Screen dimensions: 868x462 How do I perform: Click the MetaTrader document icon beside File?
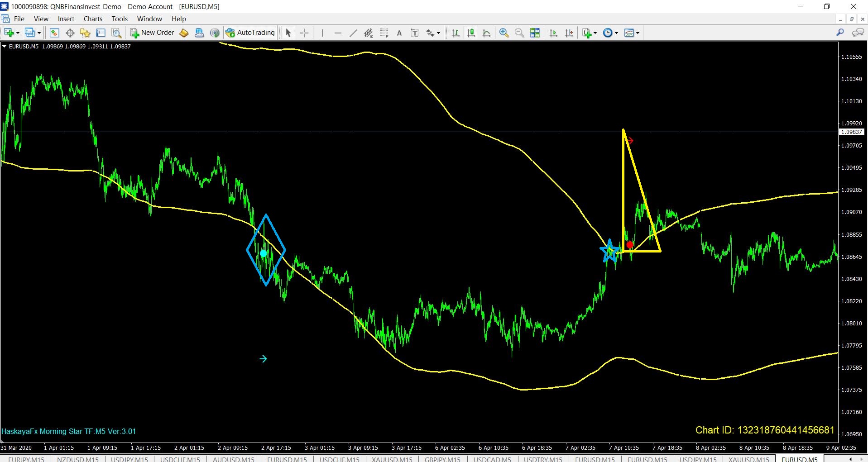6,19
